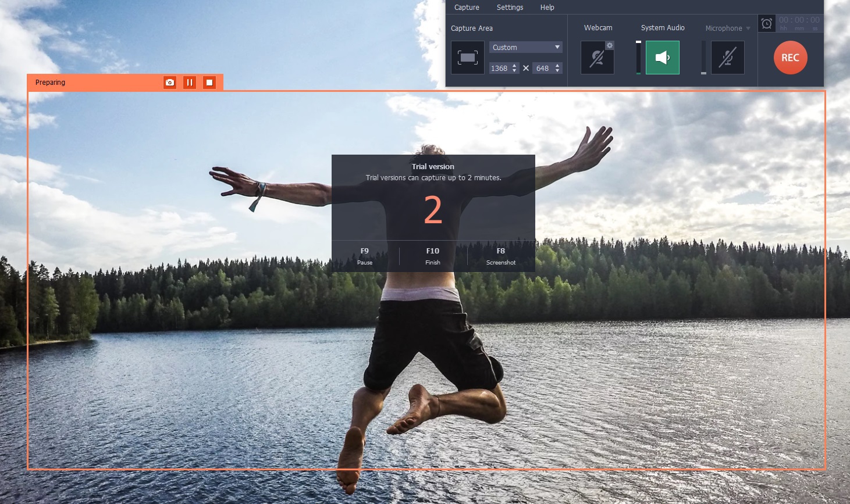Open webcam settings via the gear icon
Image resolution: width=850 pixels, height=504 pixels.
click(609, 45)
